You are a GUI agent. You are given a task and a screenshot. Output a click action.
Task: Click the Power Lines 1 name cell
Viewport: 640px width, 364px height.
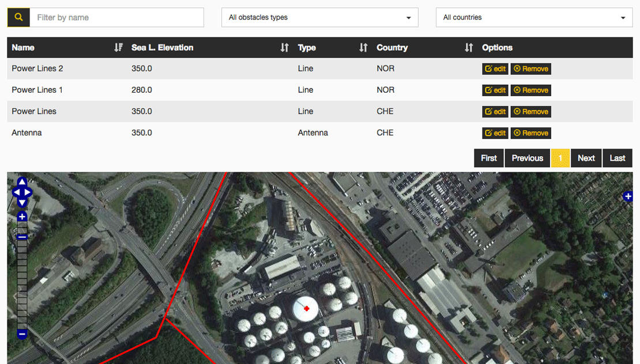(37, 90)
